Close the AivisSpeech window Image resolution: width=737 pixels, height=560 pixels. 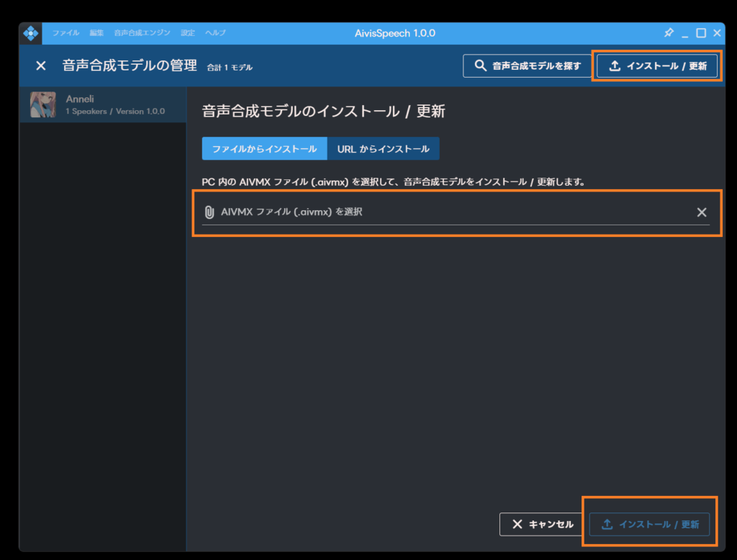pyautogui.click(x=717, y=33)
